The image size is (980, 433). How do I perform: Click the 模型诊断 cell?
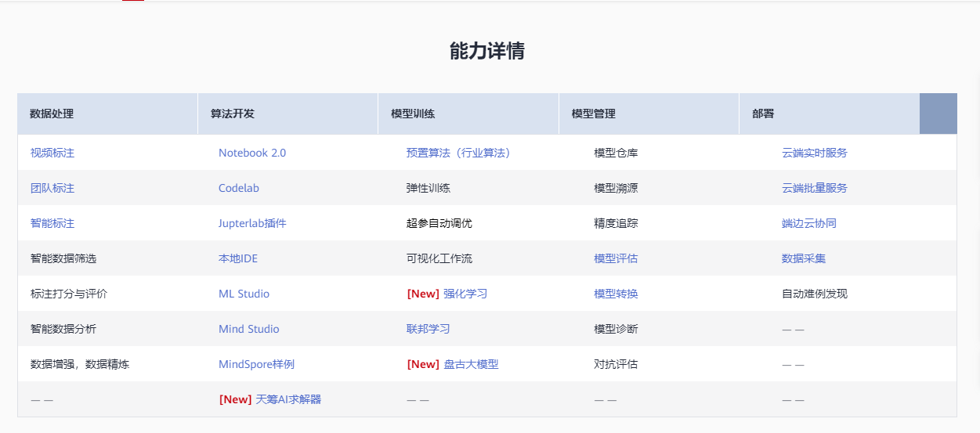617,329
